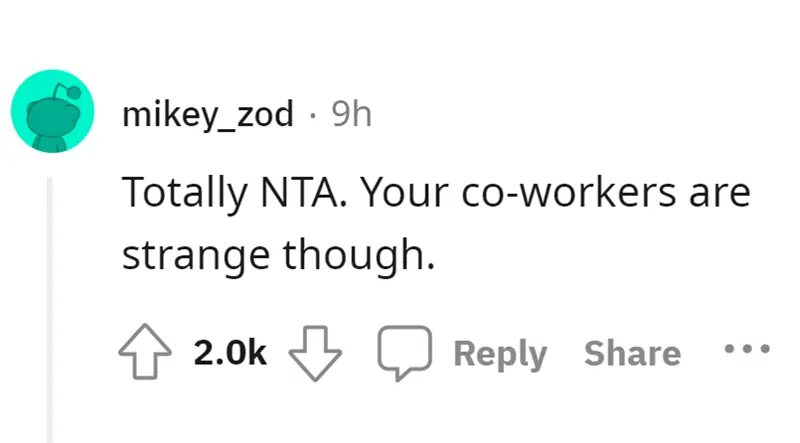Click the Reply button text

[501, 354]
